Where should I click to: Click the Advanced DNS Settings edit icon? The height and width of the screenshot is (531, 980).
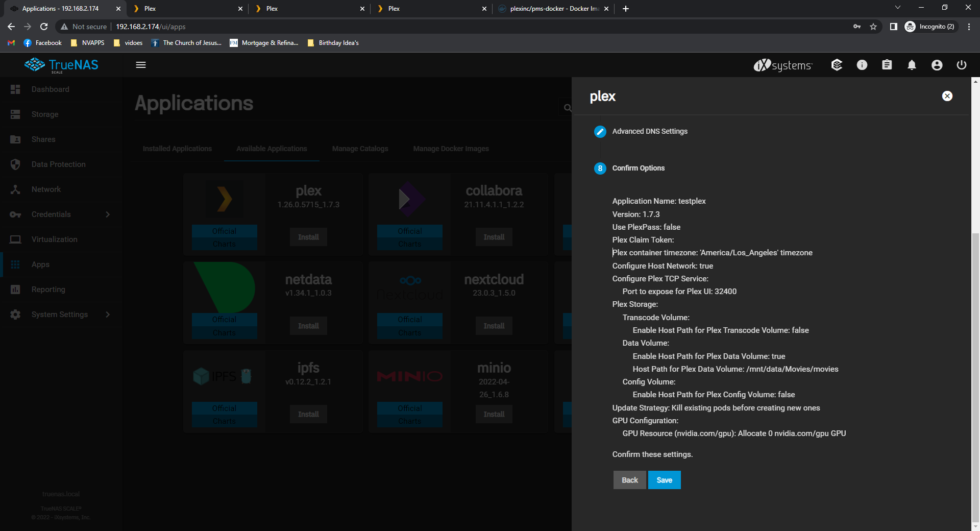600,132
